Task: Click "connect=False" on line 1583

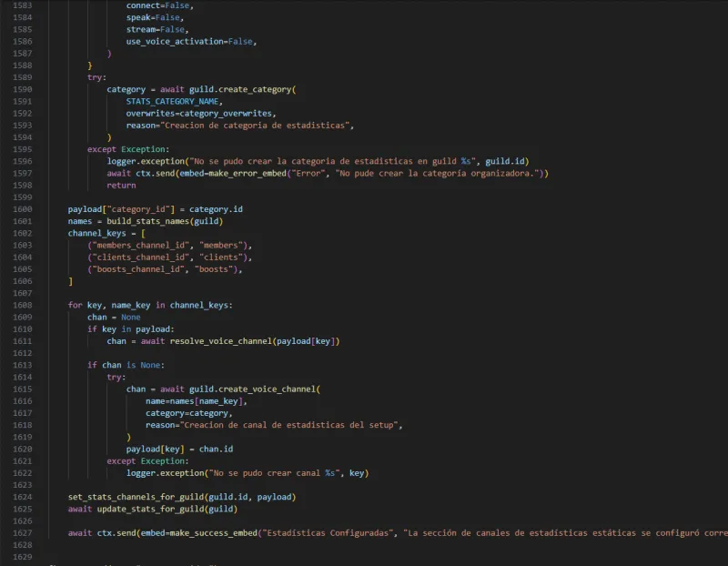Action: (x=157, y=5)
